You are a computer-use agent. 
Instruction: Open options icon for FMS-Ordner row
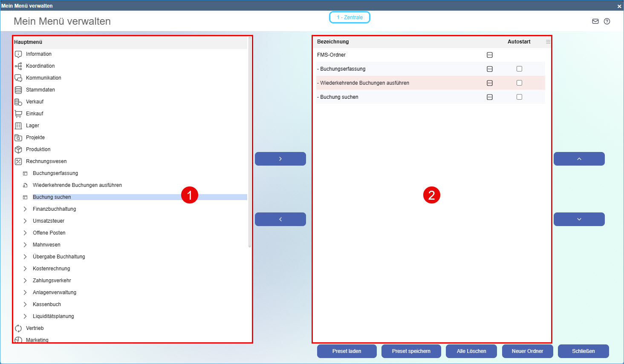click(490, 55)
